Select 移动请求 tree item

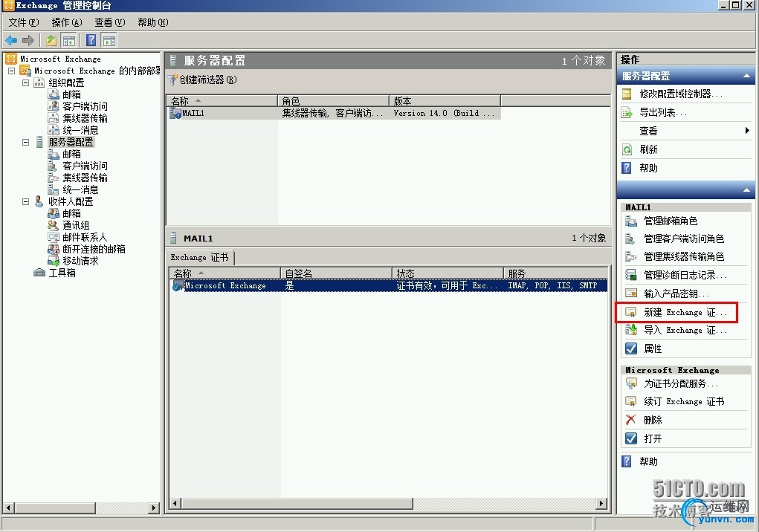(80, 261)
